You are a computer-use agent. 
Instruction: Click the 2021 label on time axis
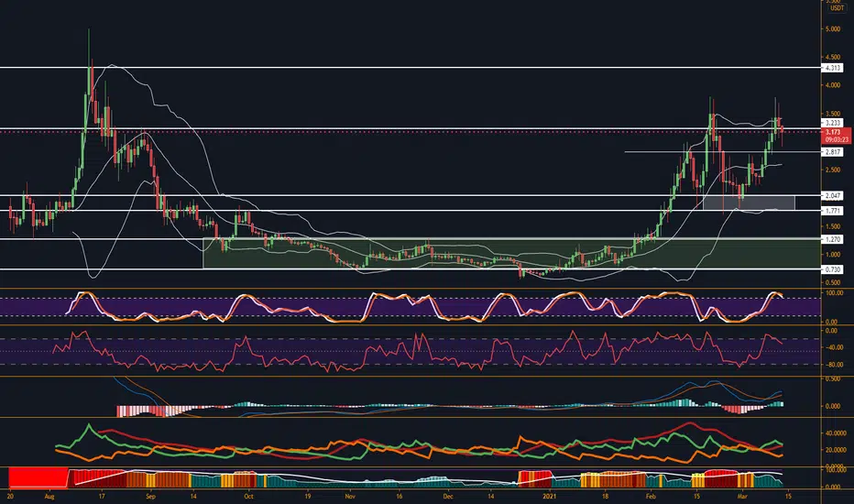(550, 497)
